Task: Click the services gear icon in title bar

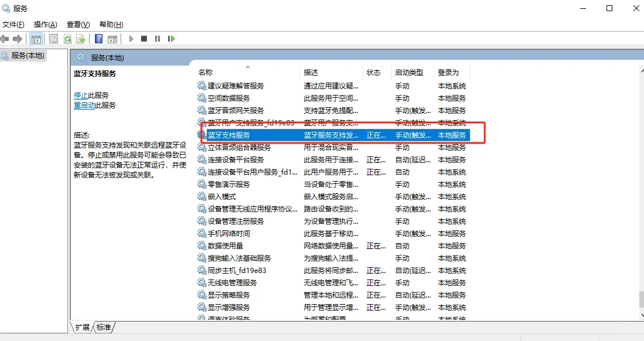Action: [x=6, y=8]
